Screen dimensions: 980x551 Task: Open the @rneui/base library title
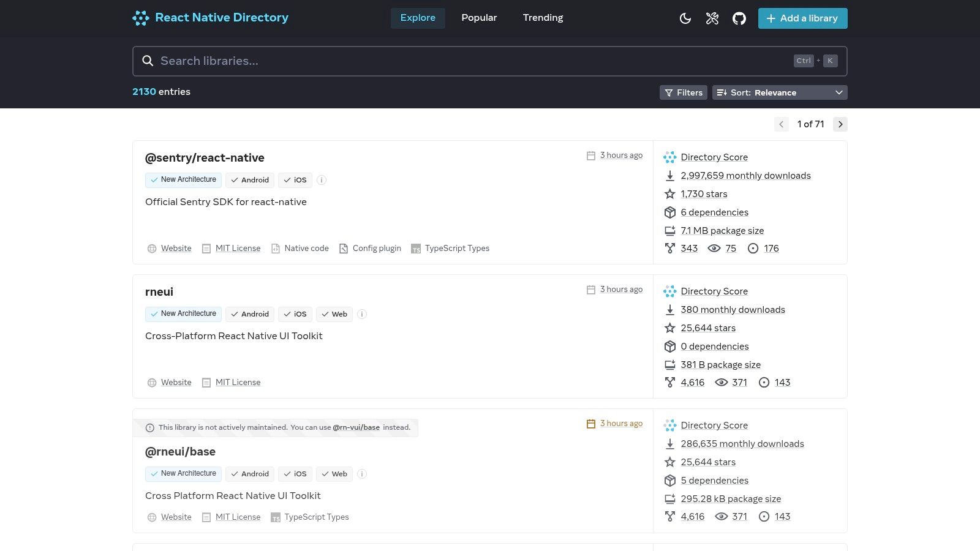tap(180, 452)
